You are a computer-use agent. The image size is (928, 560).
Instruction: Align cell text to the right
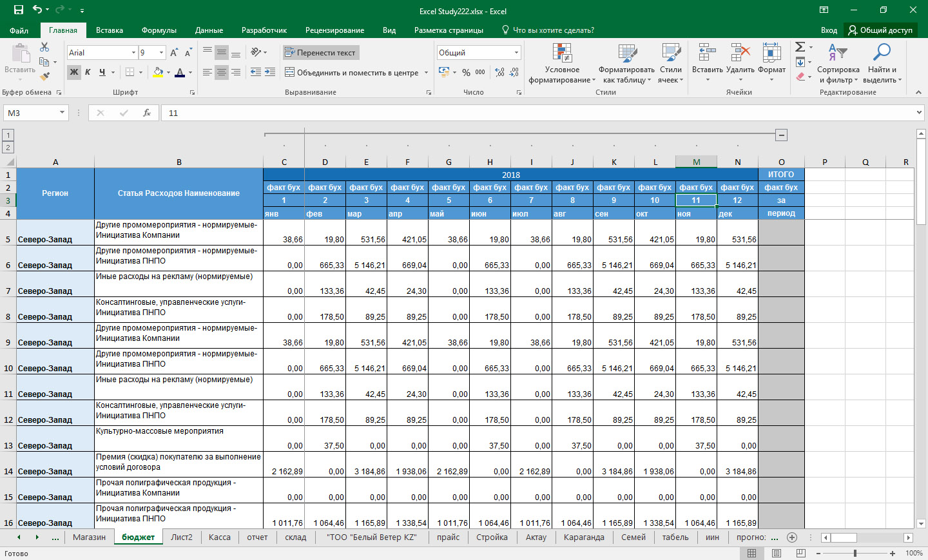[x=236, y=73]
